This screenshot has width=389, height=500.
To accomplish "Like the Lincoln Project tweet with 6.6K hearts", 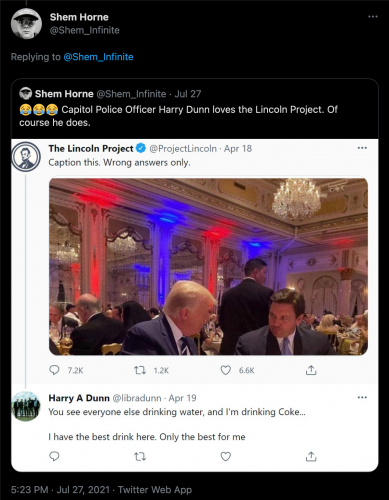I will pyautogui.click(x=226, y=370).
